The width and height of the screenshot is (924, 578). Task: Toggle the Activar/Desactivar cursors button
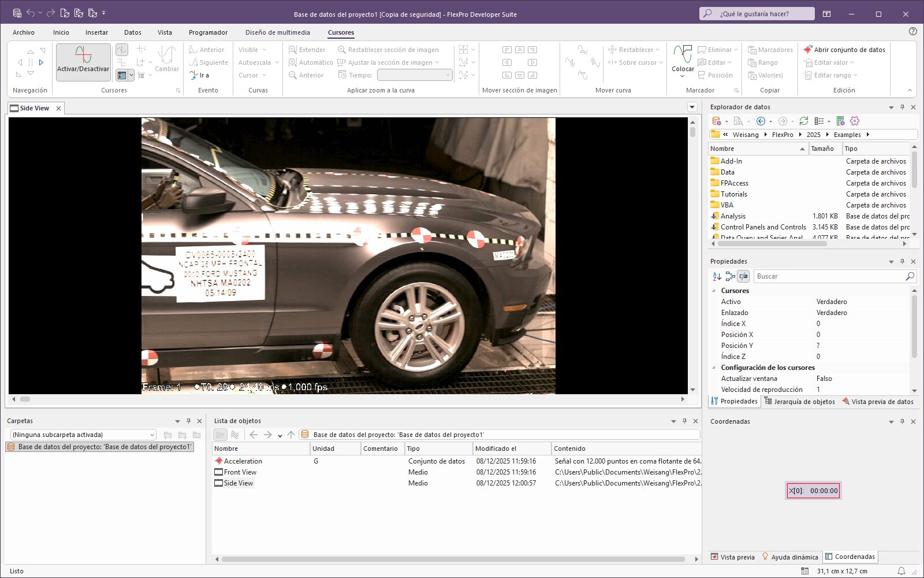click(x=83, y=61)
